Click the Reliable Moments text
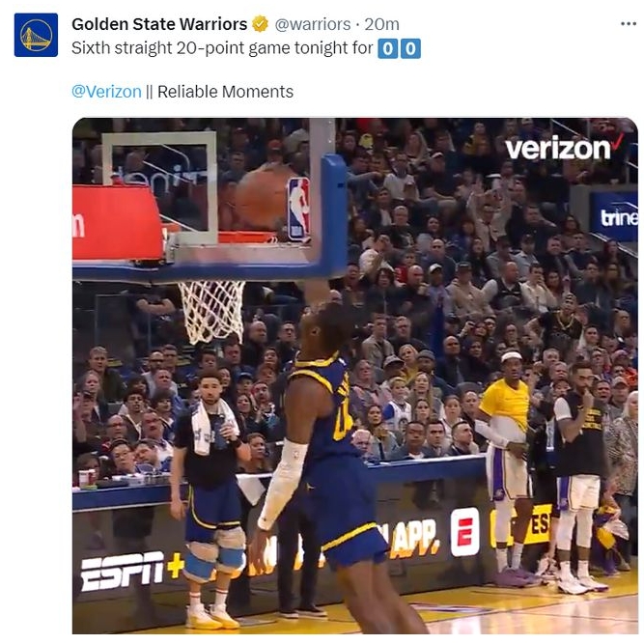The width and height of the screenshot is (644, 644). tap(225, 91)
